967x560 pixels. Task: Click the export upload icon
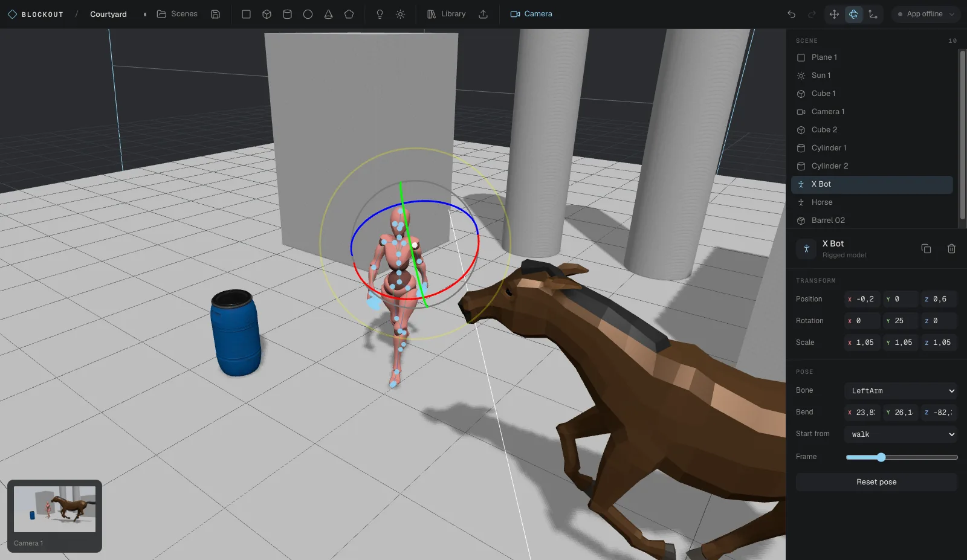pos(483,14)
